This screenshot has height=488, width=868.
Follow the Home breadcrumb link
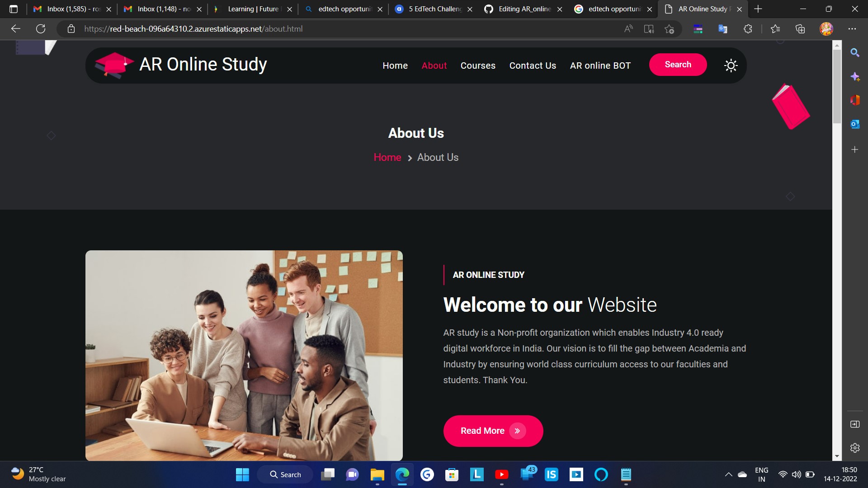pyautogui.click(x=387, y=157)
